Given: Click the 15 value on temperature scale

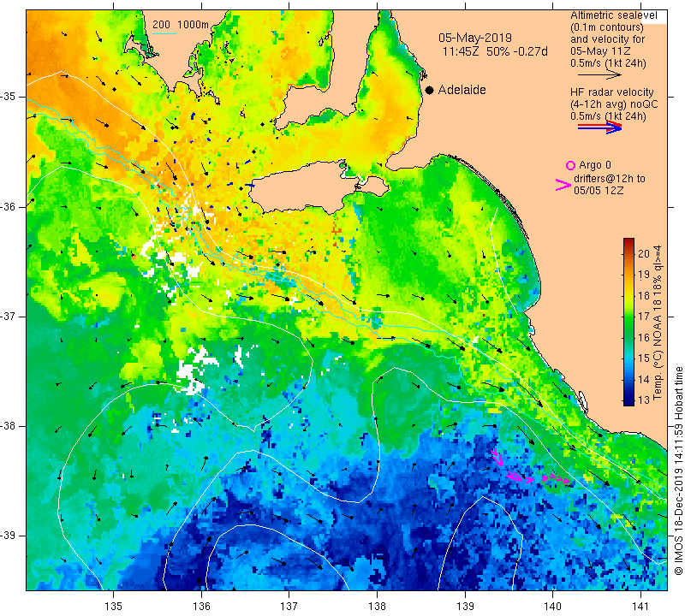Looking at the screenshot, I should 644,358.
